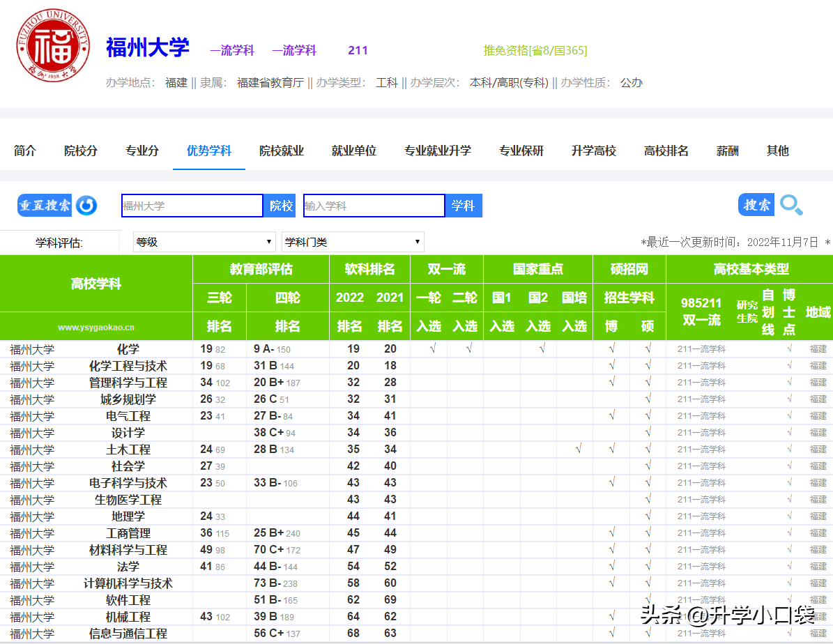Viewport: 833px width, 644px height.
Task: Click the 重置搜索 button
Action: [x=45, y=205]
